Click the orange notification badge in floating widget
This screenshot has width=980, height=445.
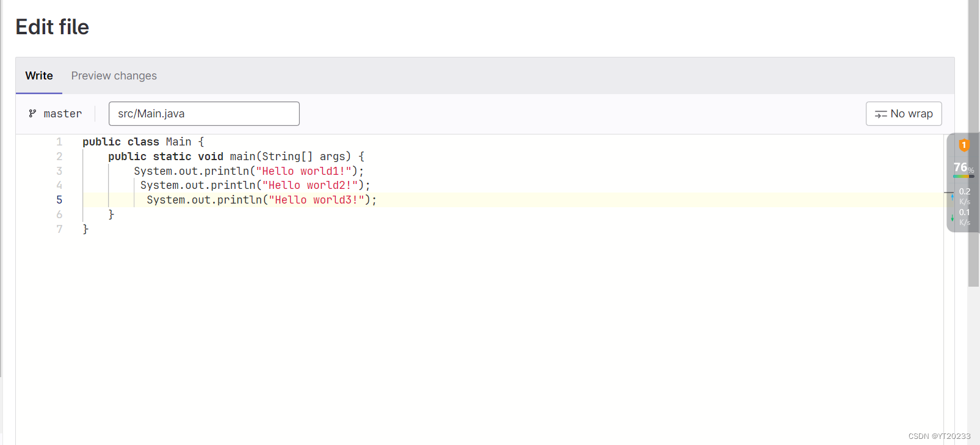tap(964, 145)
